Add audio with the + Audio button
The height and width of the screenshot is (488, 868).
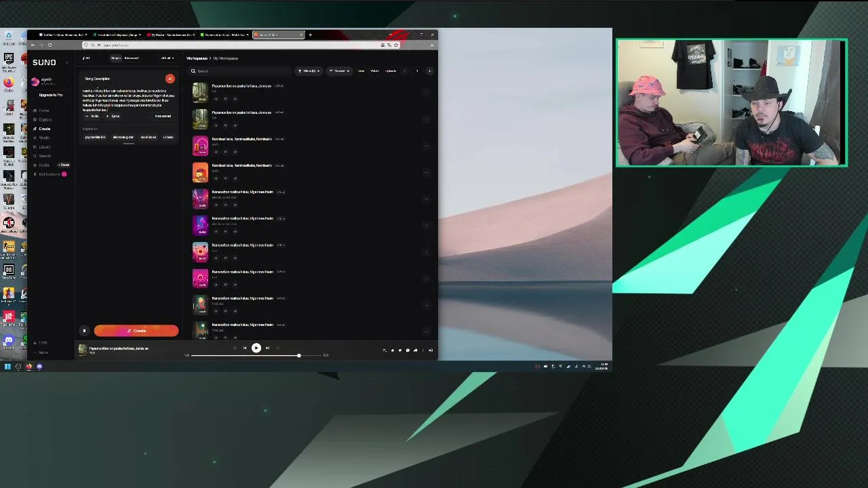tap(92, 117)
